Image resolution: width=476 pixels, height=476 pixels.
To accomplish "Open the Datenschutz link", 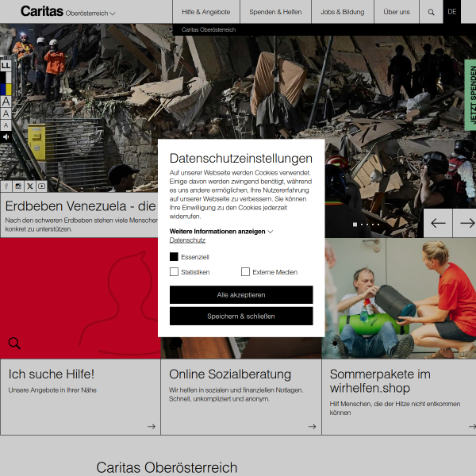I will click(x=187, y=240).
